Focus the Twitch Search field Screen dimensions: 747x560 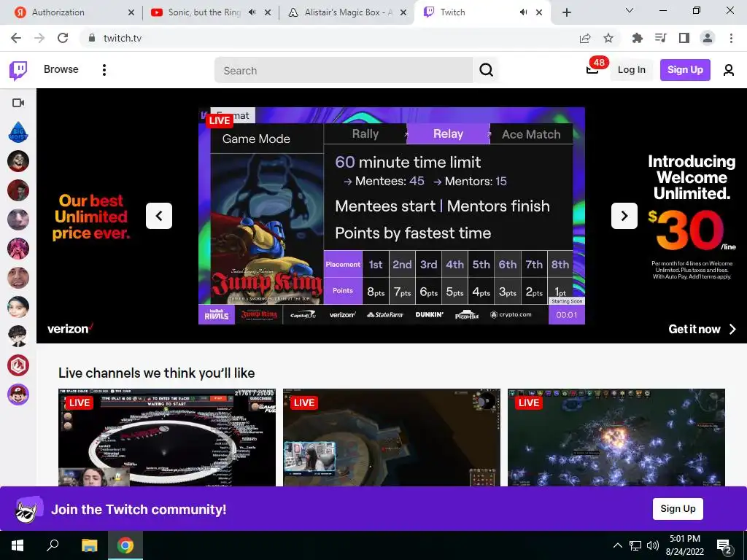(x=344, y=71)
